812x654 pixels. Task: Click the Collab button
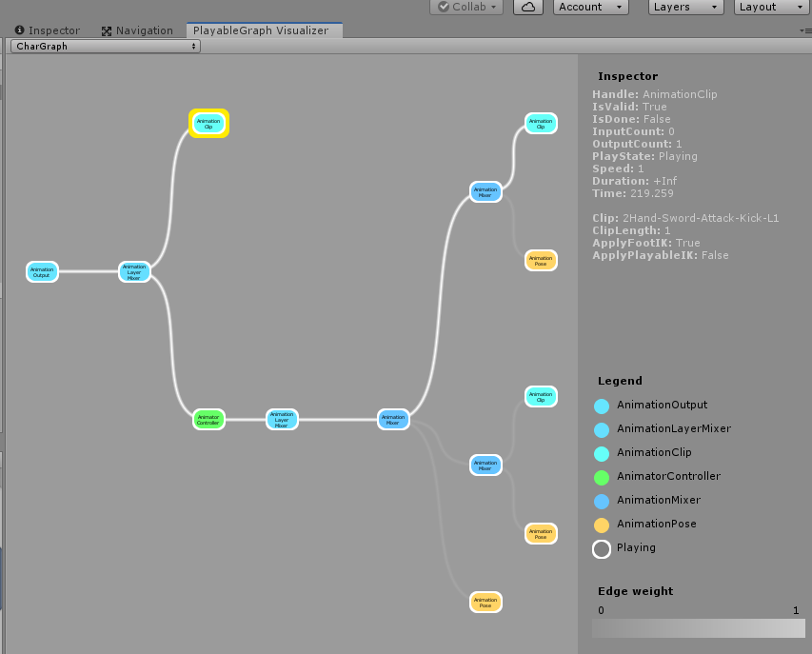pyautogui.click(x=465, y=7)
